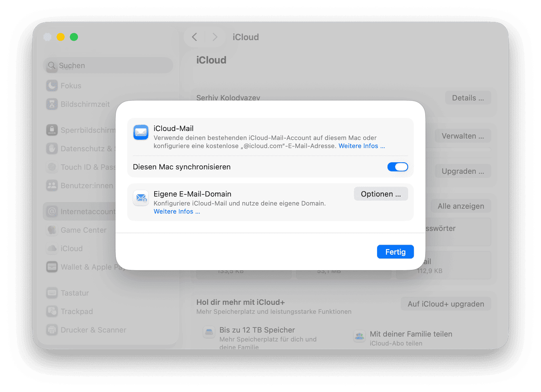
Task: Click 'Bis zu 12 TB Speicher' text
Action: [257, 330]
